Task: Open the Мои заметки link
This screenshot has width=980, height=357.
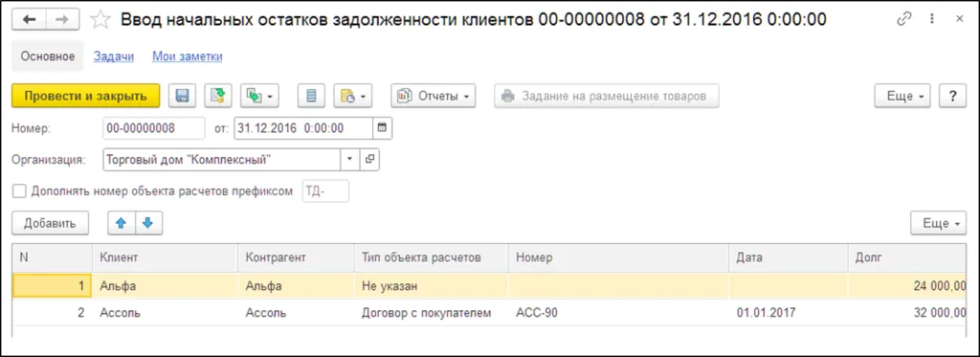Action: tap(188, 56)
